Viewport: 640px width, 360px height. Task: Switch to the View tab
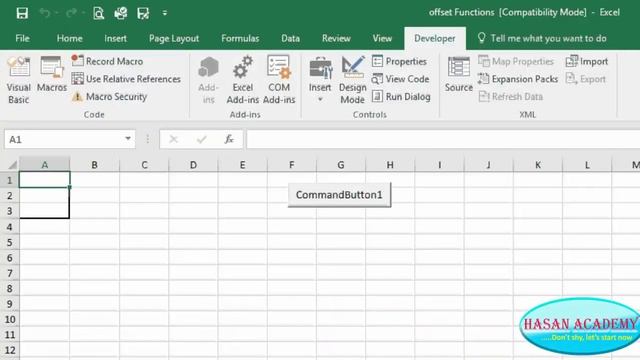point(382,38)
